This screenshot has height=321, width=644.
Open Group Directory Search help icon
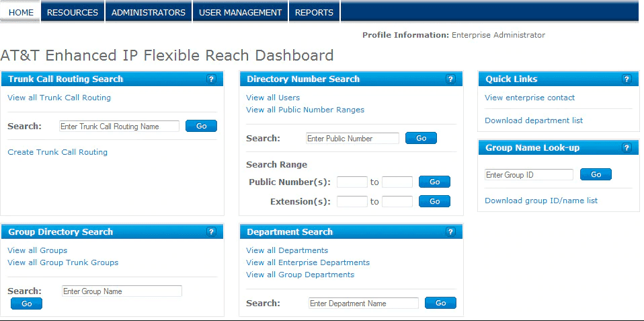pyautogui.click(x=211, y=231)
